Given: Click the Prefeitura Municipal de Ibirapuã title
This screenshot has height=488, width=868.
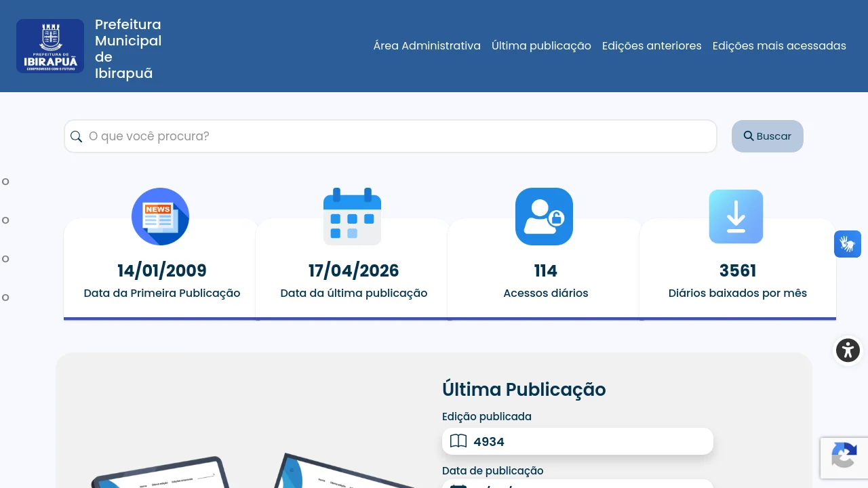Looking at the screenshot, I should (x=128, y=49).
